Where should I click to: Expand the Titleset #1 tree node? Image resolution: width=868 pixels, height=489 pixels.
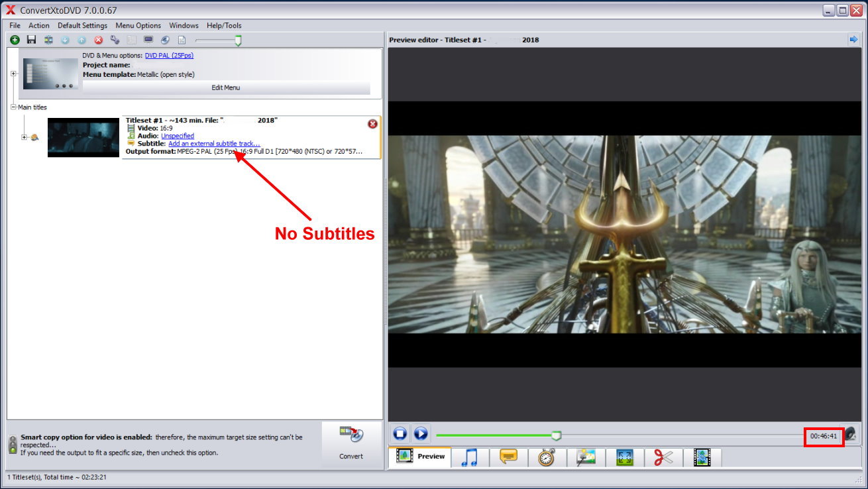pos(25,137)
